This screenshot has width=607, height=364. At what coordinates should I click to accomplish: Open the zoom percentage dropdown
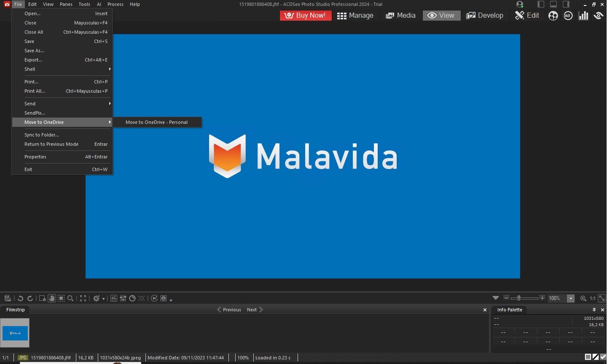click(571, 298)
